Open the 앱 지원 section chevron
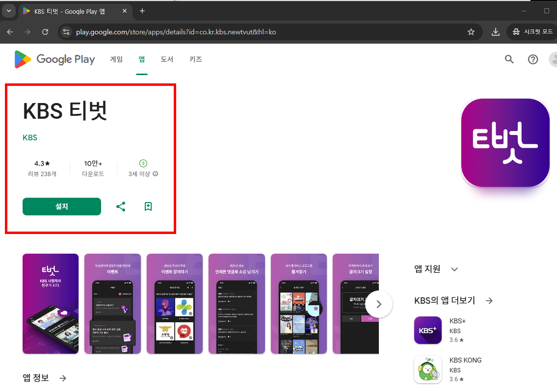The image size is (557, 392). tap(454, 269)
